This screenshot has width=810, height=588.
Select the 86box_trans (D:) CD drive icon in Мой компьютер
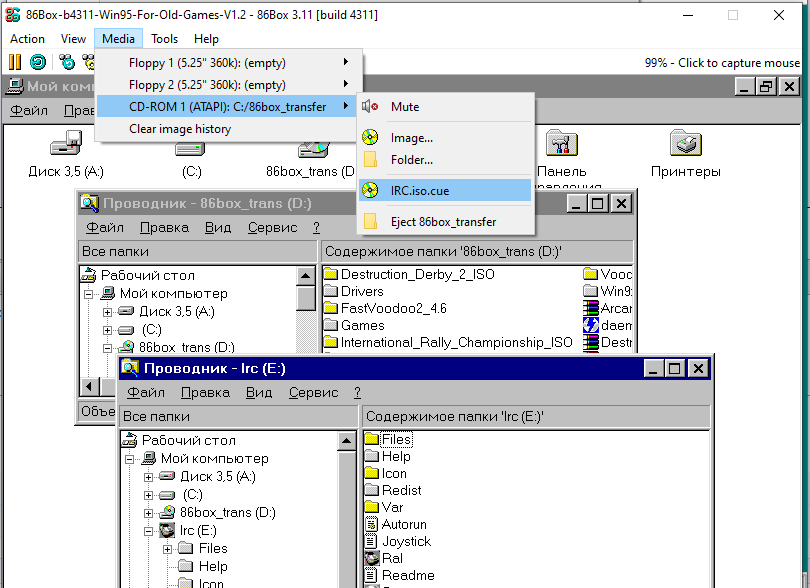[x=313, y=150]
